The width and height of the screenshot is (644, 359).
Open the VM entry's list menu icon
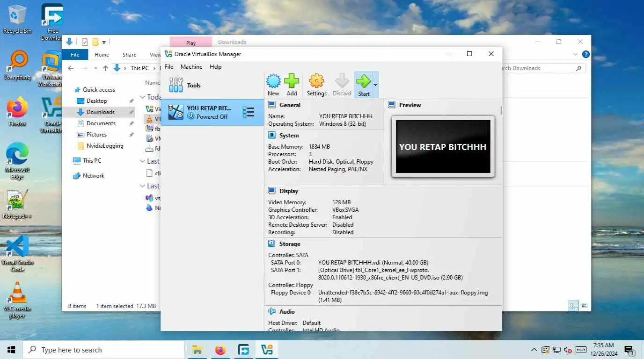(249, 112)
